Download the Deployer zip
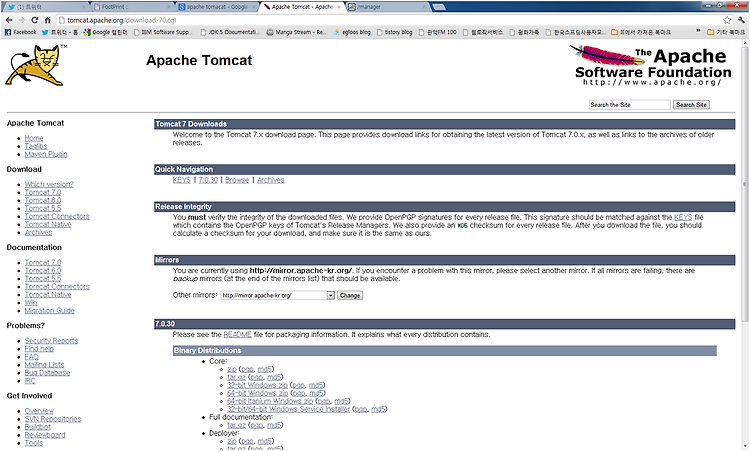 pyautogui.click(x=232, y=441)
